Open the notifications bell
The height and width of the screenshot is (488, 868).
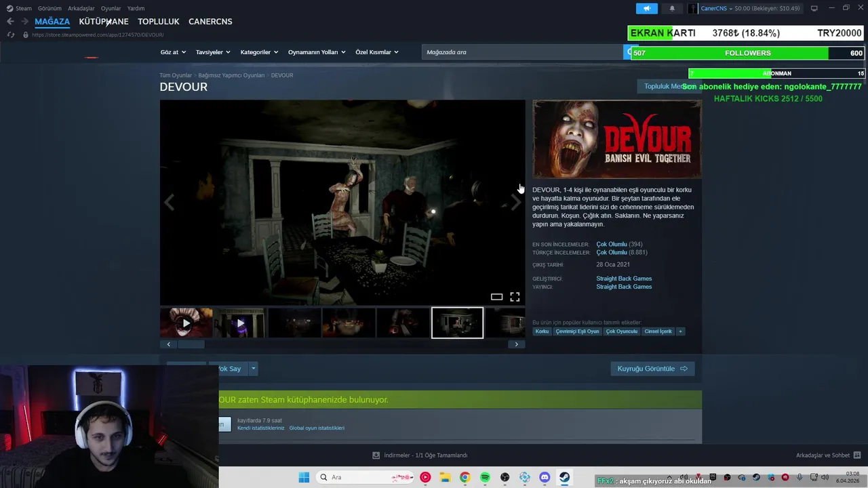[672, 8]
